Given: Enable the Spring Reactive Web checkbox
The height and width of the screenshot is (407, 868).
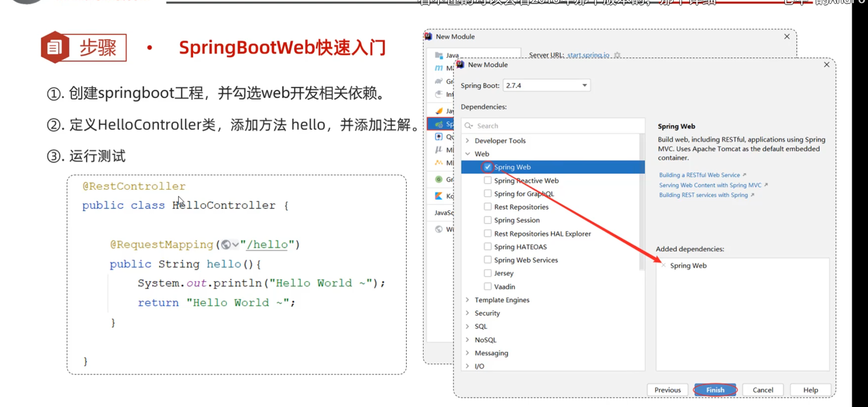Looking at the screenshot, I should click(x=488, y=180).
